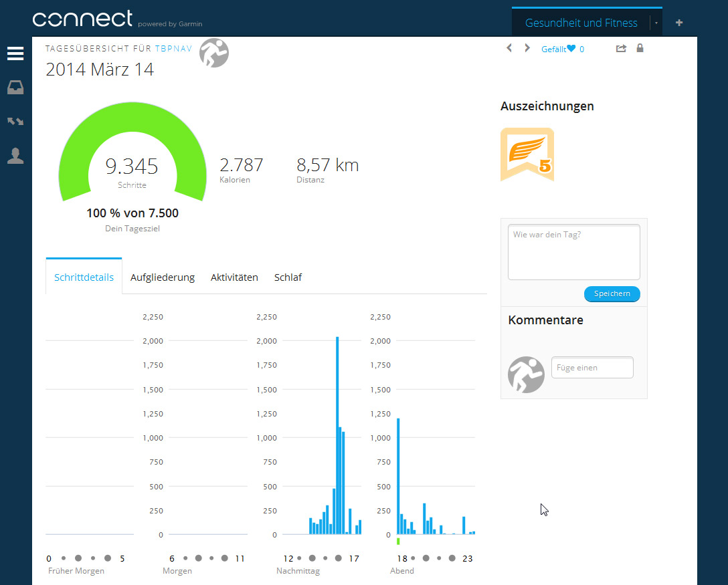Click the share icon
728x585 pixels.
pos(621,48)
